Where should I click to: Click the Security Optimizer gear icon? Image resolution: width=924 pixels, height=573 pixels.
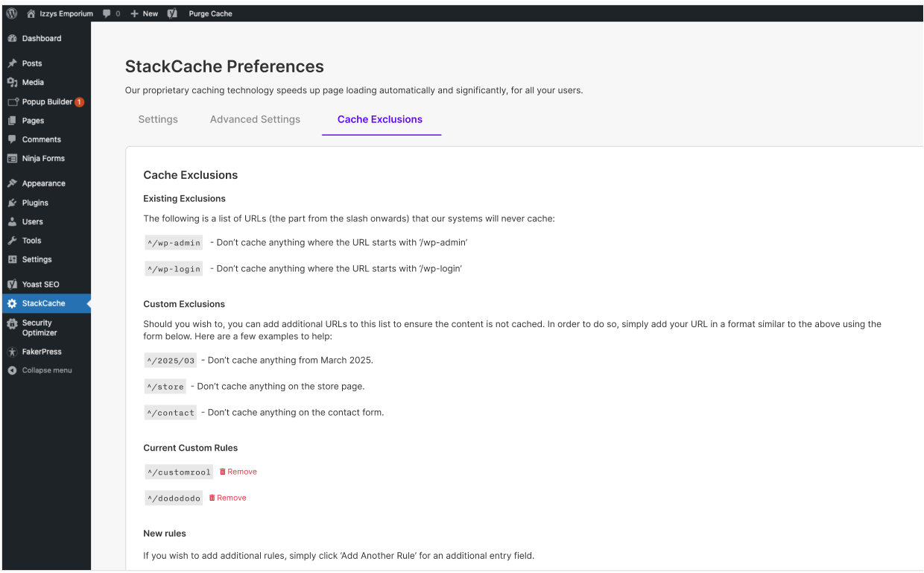click(12, 324)
